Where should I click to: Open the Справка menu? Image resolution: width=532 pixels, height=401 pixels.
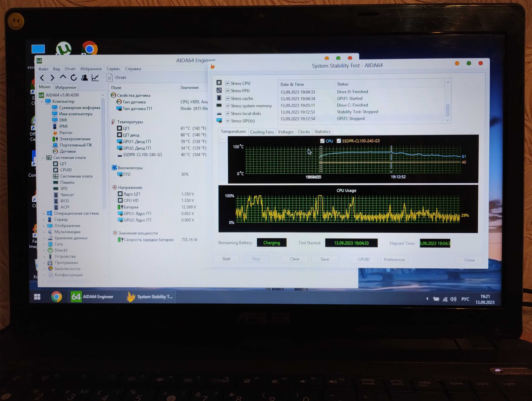pyautogui.click(x=133, y=69)
